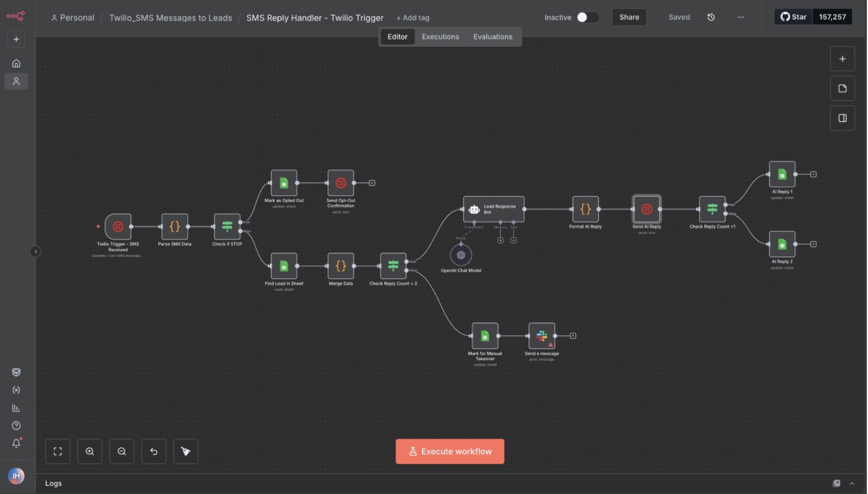Select Lead Response Bot agent node
The width and height of the screenshot is (868, 494).
(x=494, y=209)
